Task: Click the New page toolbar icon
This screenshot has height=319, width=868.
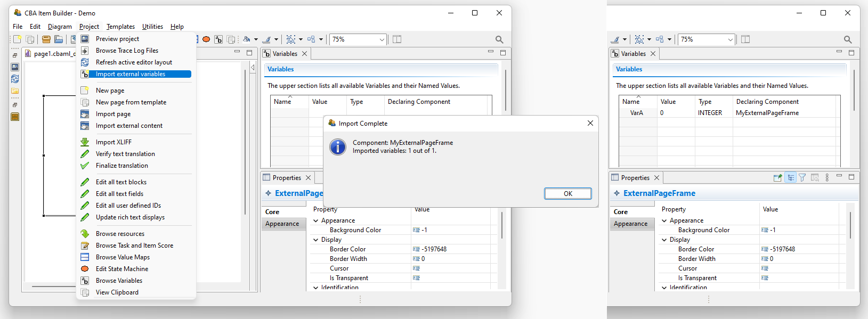Action: click(x=17, y=39)
